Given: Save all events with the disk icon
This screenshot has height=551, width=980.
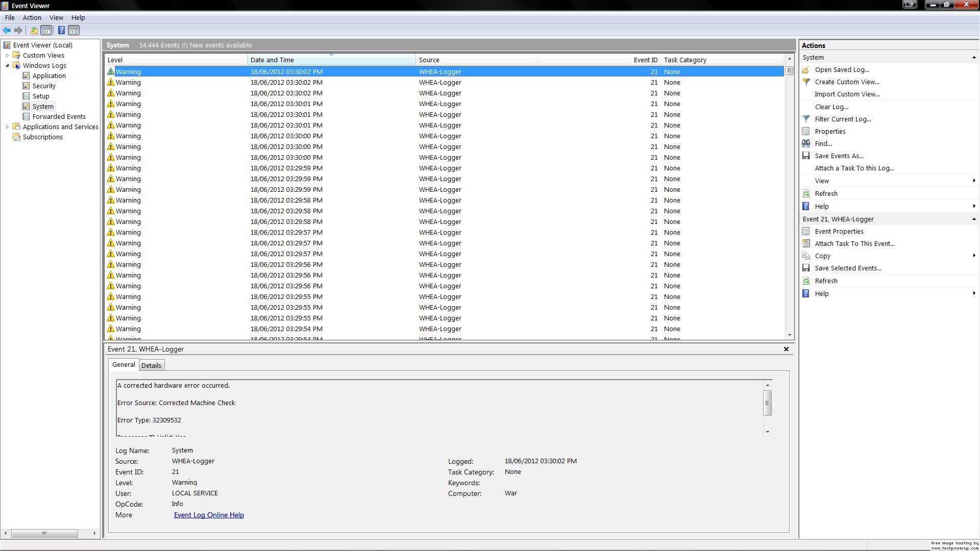Looking at the screenshot, I should pos(839,156).
